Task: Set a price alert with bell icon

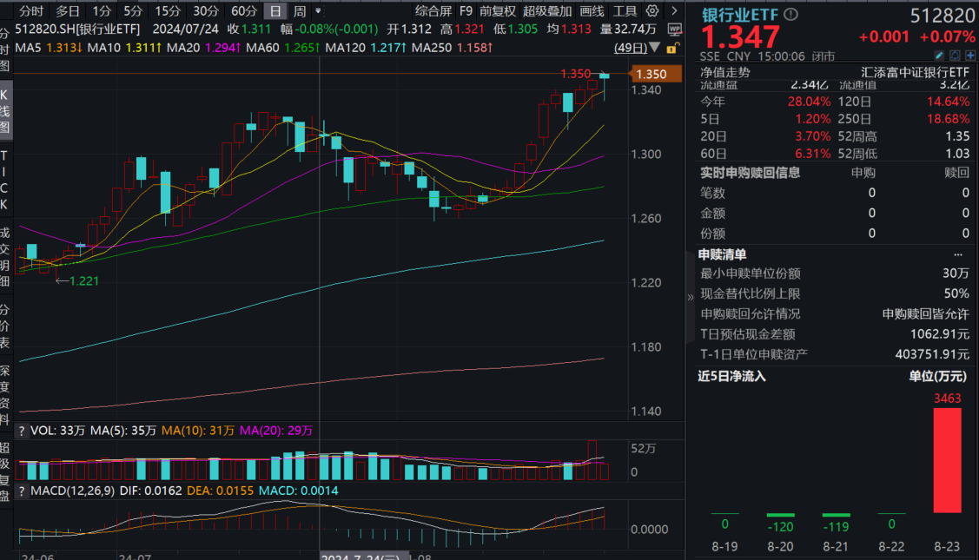Action: tap(955, 56)
